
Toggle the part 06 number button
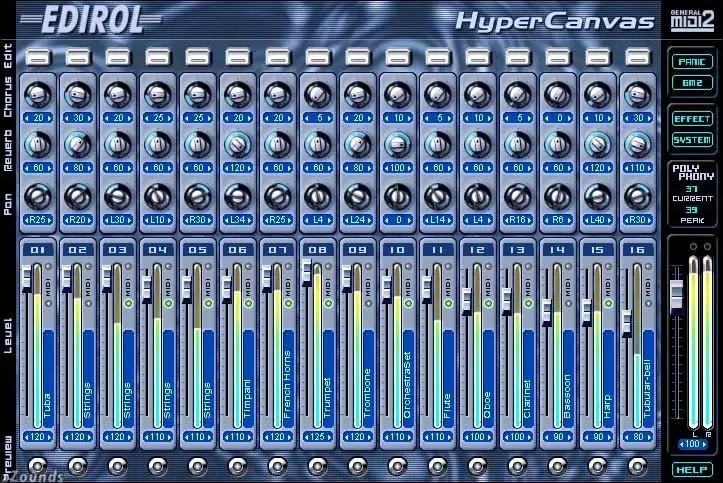click(238, 250)
